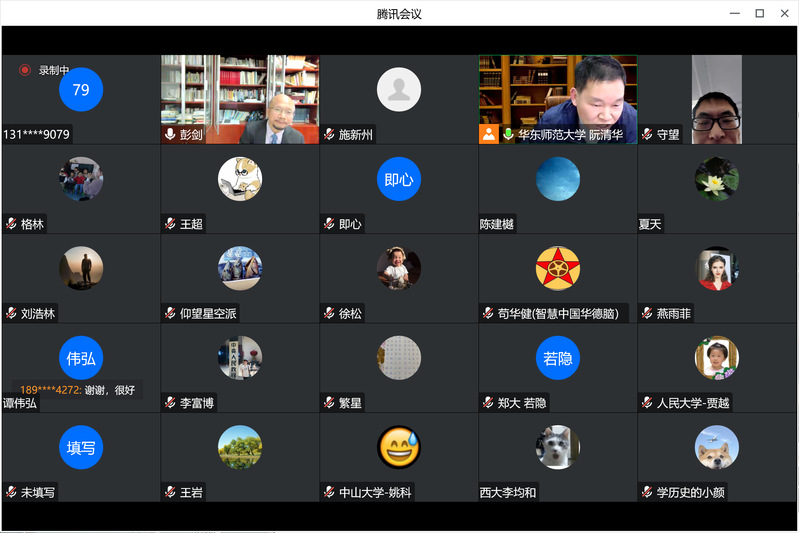Click the muted mic icon beside 仰望星空派
Image resolution: width=799 pixels, height=533 pixels.
[x=170, y=314]
